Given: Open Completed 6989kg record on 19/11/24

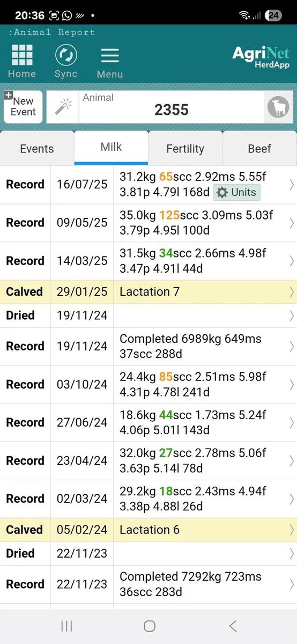Looking at the screenshot, I should pyautogui.click(x=148, y=346).
